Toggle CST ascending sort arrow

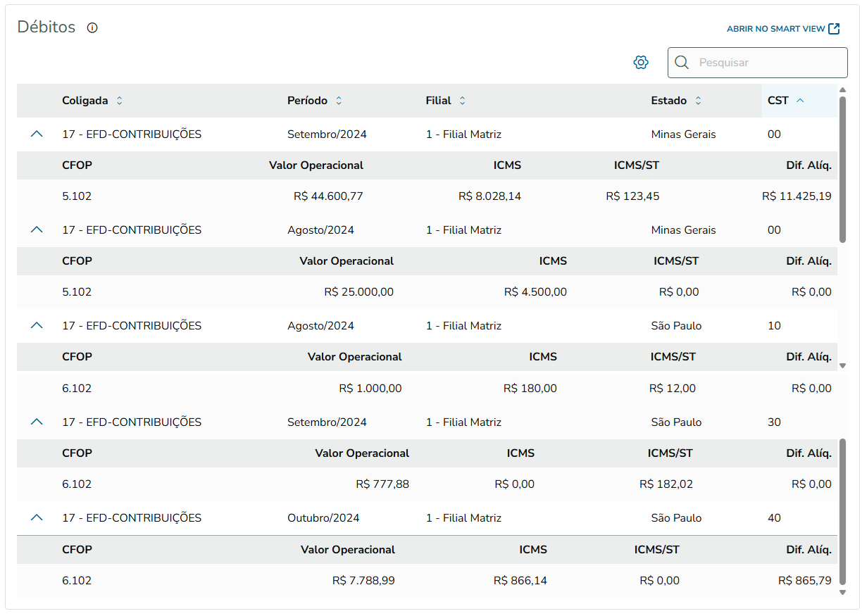(x=800, y=101)
